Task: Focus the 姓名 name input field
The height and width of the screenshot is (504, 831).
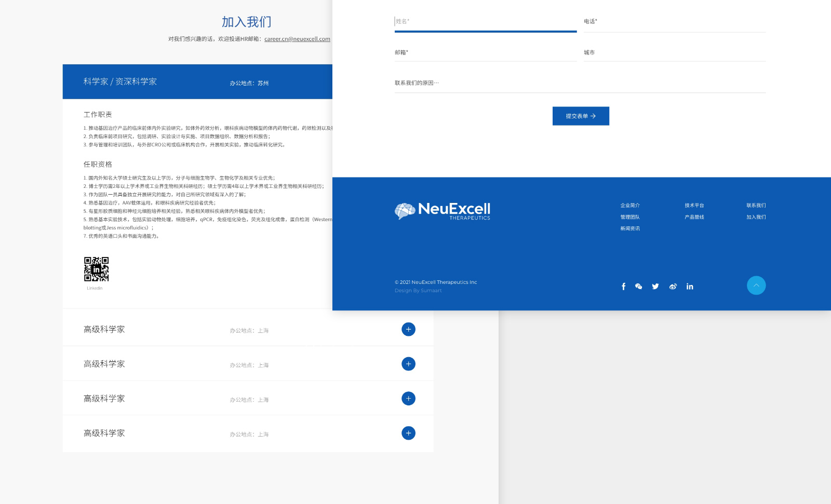Action: [x=485, y=22]
